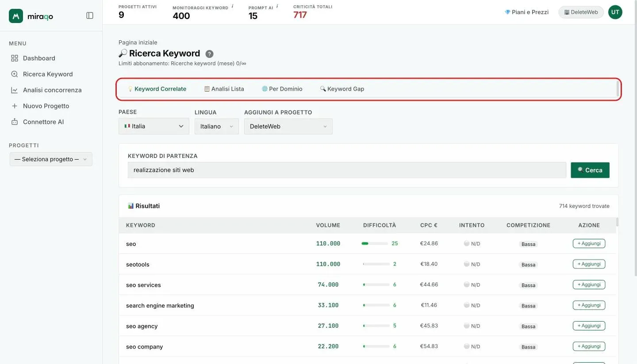Viewport: 637px width, 364px height.
Task: Go to Pagina iniziale breadcrumb
Action: point(138,42)
